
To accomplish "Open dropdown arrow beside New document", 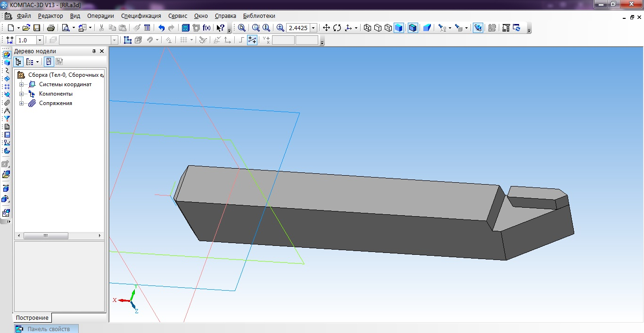I will (x=18, y=28).
